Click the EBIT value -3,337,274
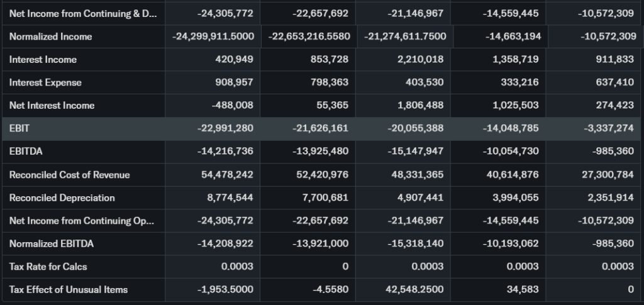 pyautogui.click(x=608, y=128)
